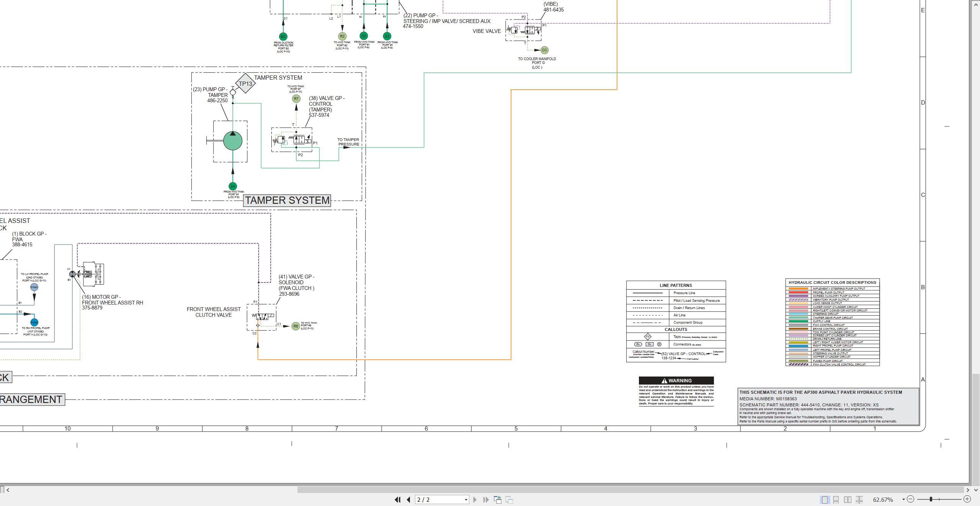980x506 pixels.
Task: Click the FWA clutch solenoid valve symbol
Action: (261, 317)
